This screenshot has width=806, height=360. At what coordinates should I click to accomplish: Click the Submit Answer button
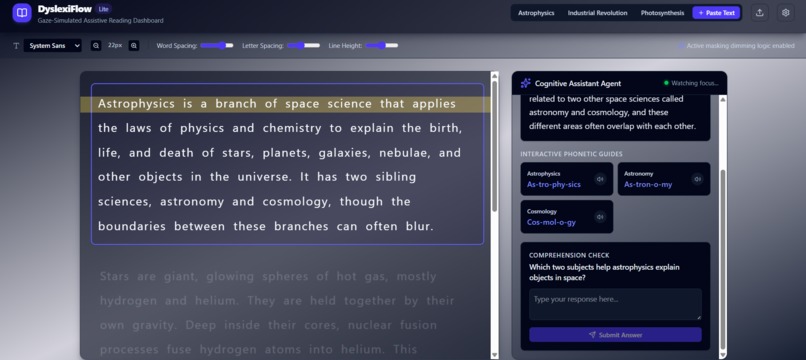pos(615,335)
